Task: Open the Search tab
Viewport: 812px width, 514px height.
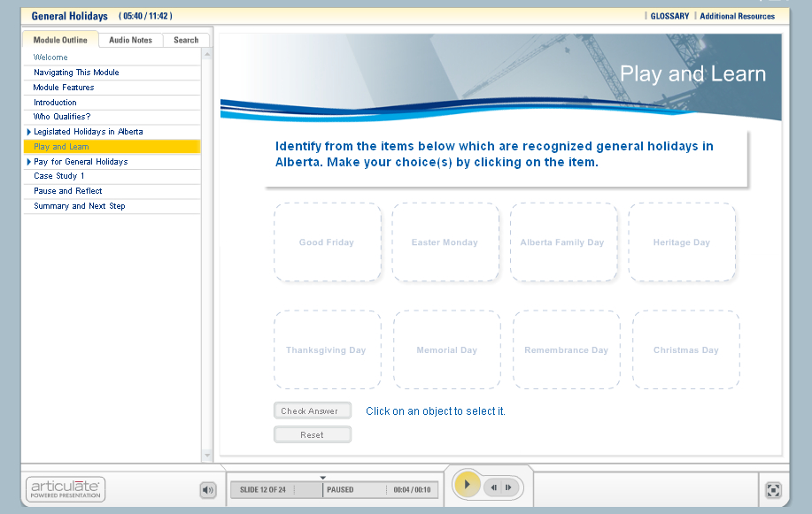Action: (186, 40)
